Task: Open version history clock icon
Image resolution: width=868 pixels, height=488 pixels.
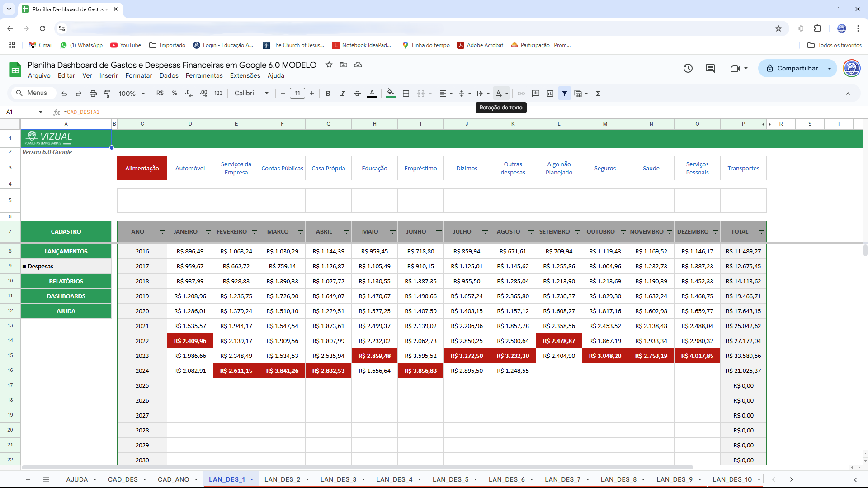Action: (688, 68)
